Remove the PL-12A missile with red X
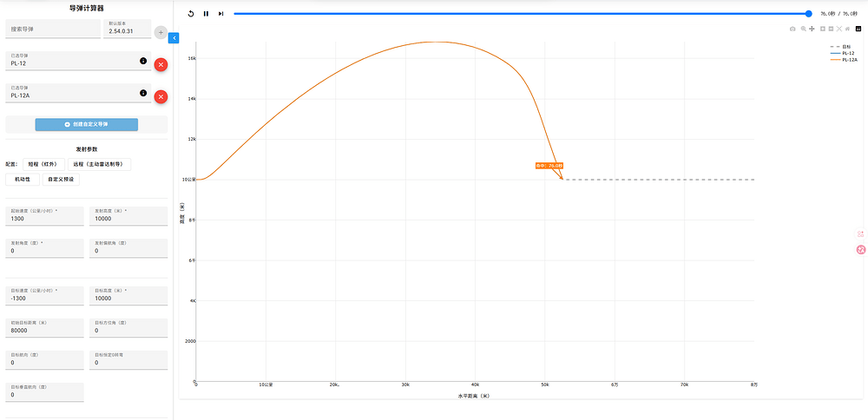This screenshot has width=868, height=420. coord(161,96)
